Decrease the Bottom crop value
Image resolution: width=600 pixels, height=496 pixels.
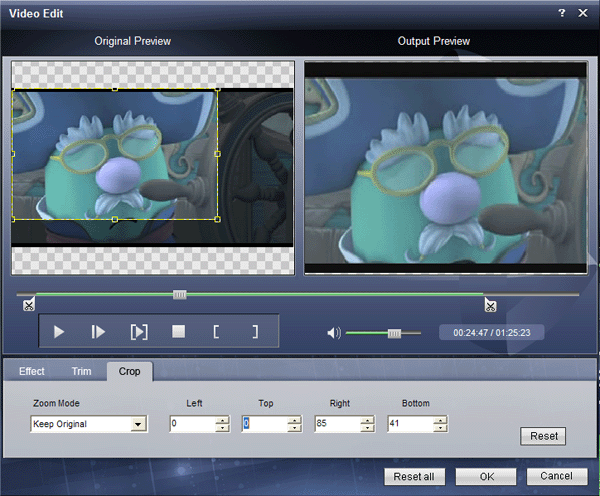point(440,427)
